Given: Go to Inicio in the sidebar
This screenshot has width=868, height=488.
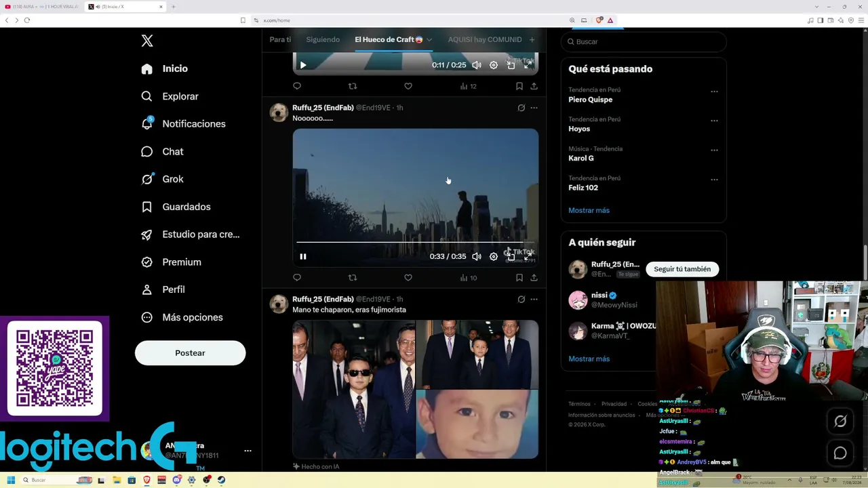Looking at the screenshot, I should coord(165,68).
